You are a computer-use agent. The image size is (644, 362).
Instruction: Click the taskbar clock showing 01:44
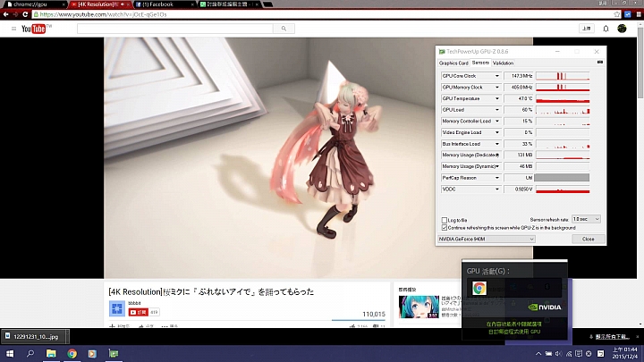pos(624,353)
